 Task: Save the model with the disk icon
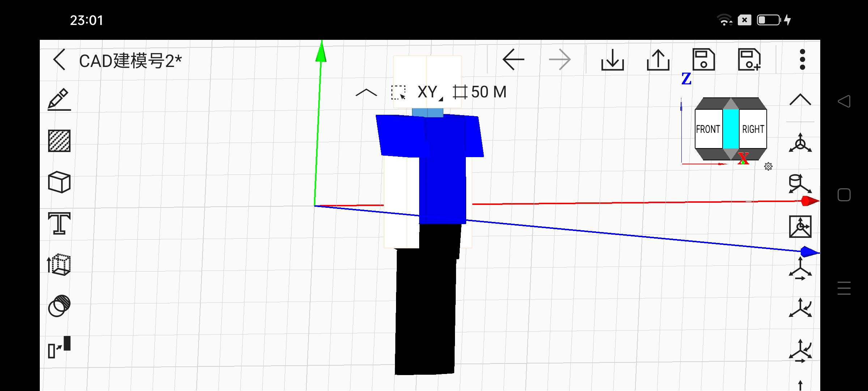tap(703, 59)
